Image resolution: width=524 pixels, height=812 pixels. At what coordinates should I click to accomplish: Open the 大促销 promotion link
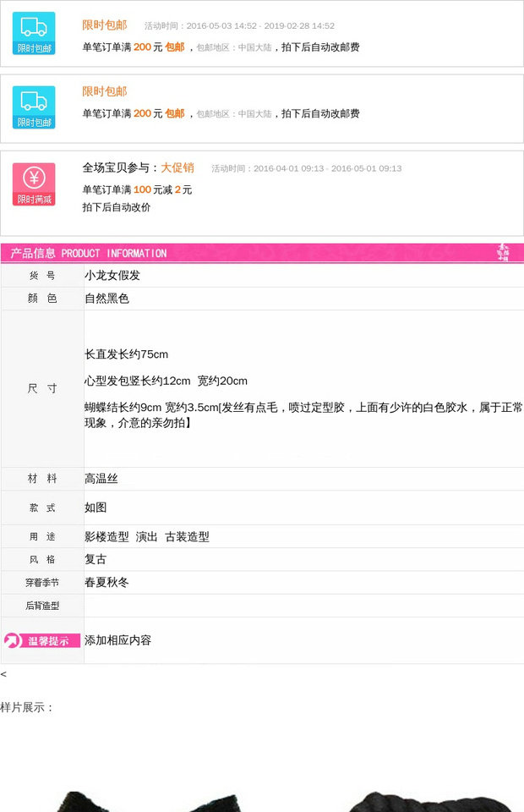[x=177, y=167]
